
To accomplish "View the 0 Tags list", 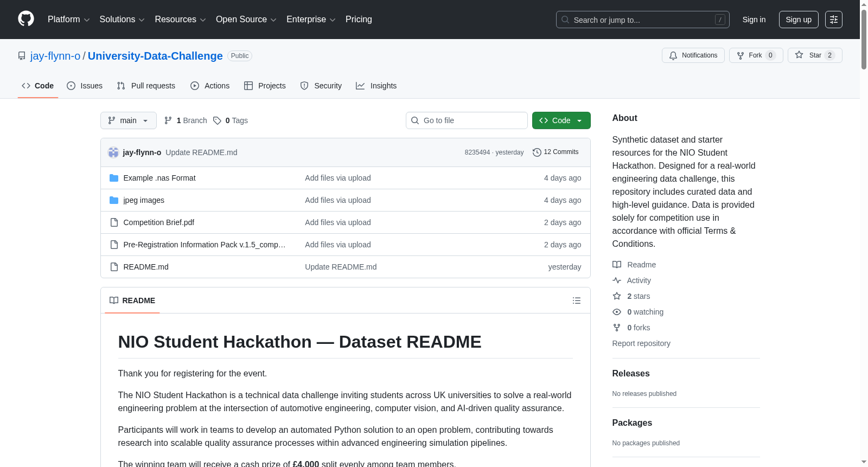I will point(231,120).
